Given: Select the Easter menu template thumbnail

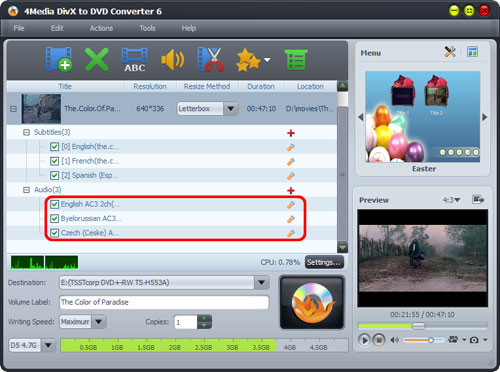Looking at the screenshot, I should (423, 117).
